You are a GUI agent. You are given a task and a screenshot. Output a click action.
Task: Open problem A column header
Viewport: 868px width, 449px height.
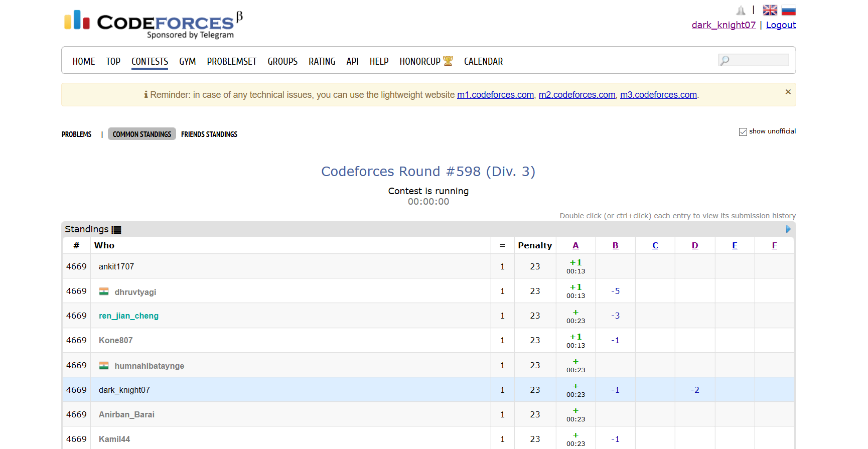pos(575,245)
